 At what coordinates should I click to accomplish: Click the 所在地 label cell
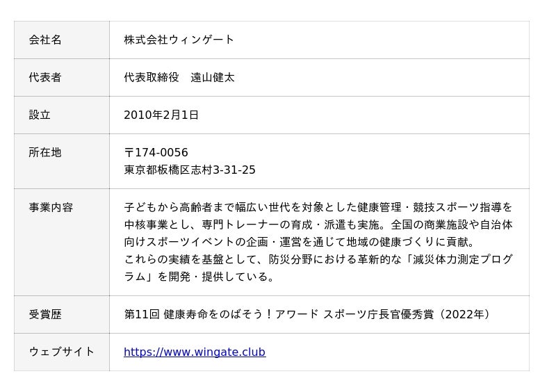(45, 153)
